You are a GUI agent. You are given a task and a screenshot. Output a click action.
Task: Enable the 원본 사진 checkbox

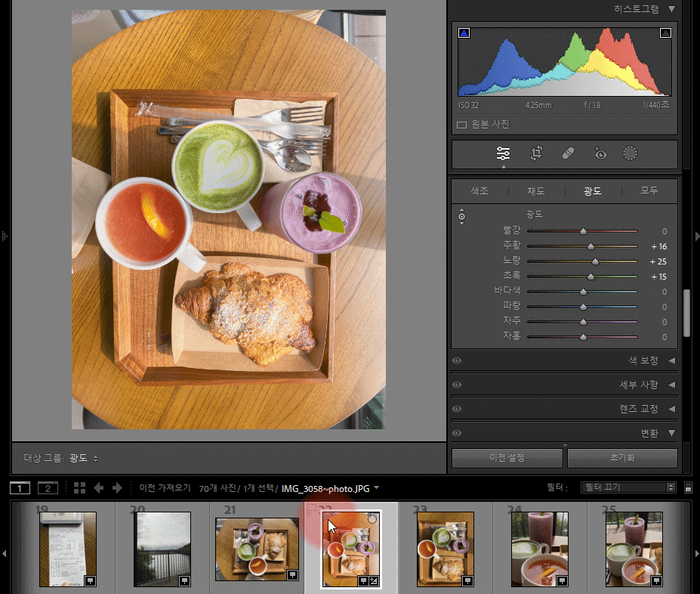point(461,124)
